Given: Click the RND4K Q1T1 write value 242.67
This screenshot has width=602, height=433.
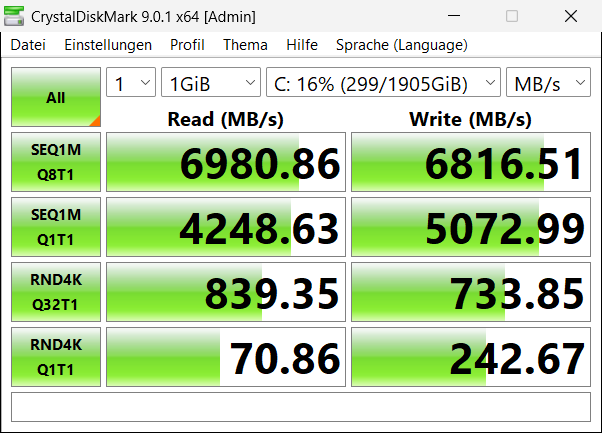Looking at the screenshot, I should pyautogui.click(x=471, y=357).
